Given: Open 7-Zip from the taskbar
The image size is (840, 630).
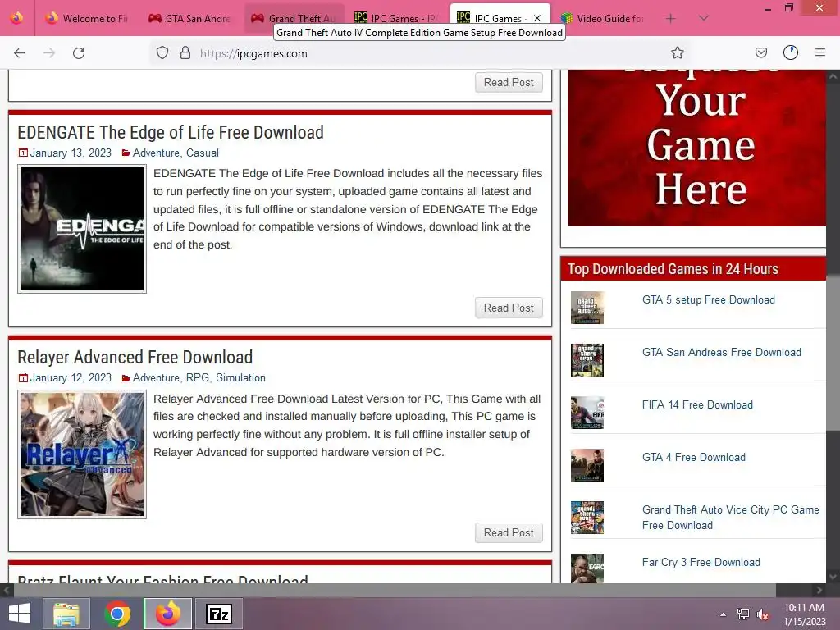Looking at the screenshot, I should click(x=219, y=614).
